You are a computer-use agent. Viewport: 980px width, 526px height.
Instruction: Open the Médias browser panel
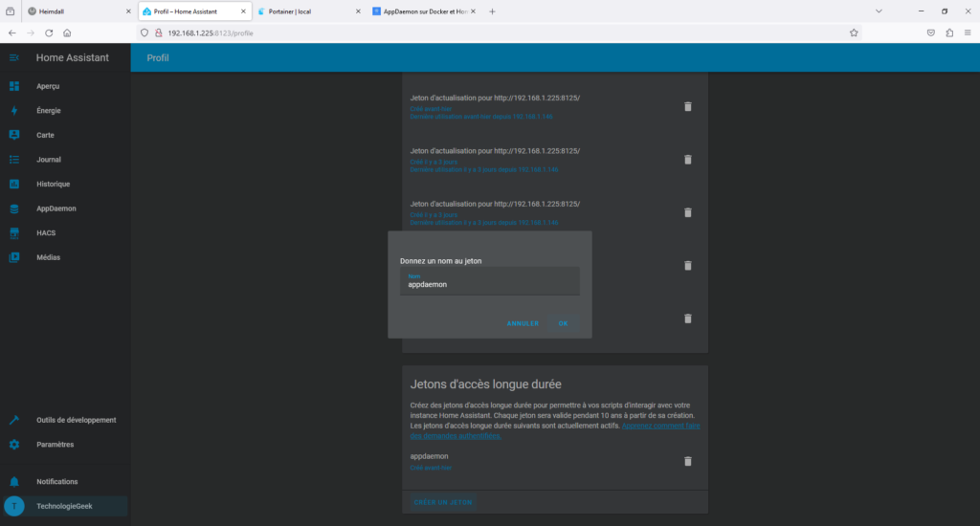tap(48, 257)
